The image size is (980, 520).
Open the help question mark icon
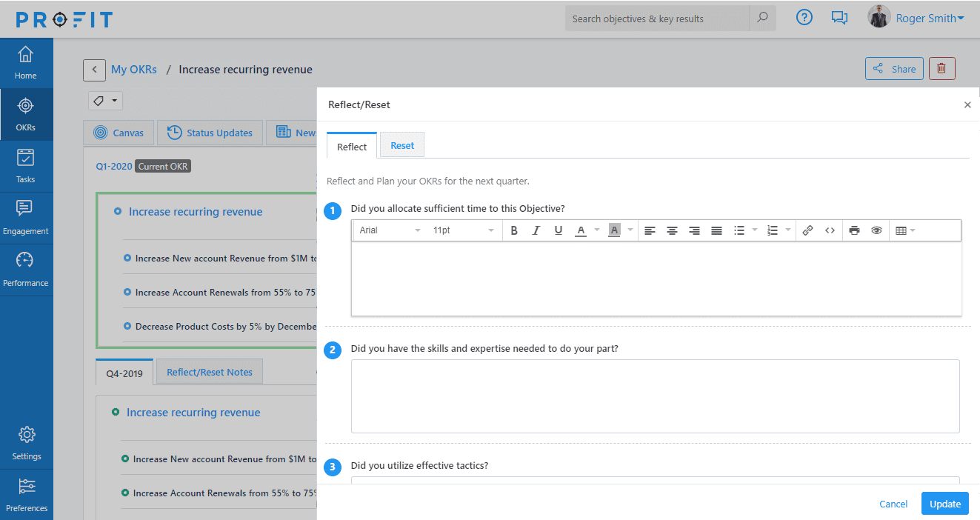click(804, 18)
